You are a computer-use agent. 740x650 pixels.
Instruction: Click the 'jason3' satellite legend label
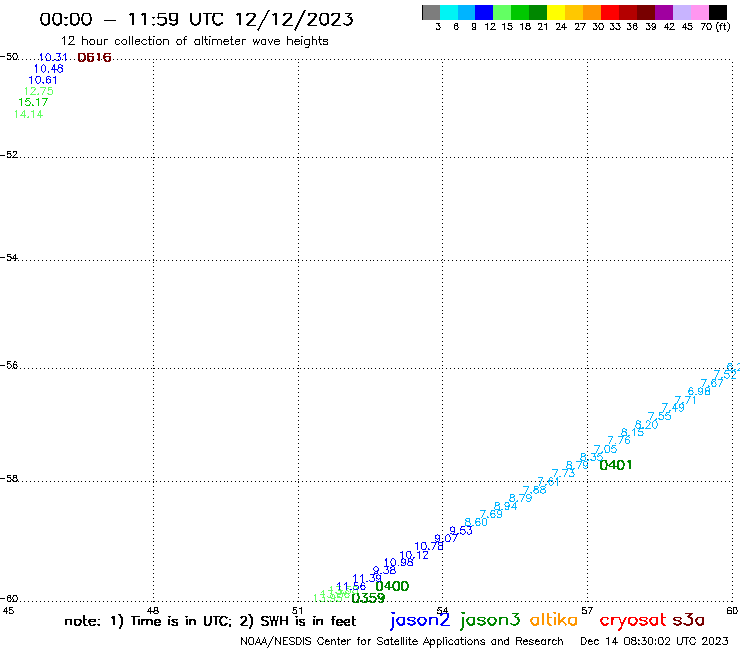(x=490, y=621)
